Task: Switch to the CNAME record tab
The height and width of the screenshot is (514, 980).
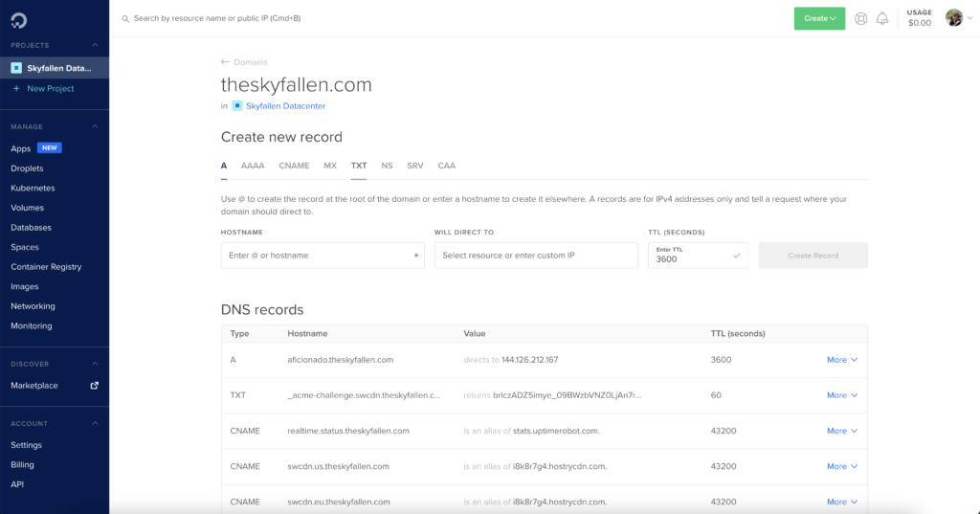Action: [294, 166]
